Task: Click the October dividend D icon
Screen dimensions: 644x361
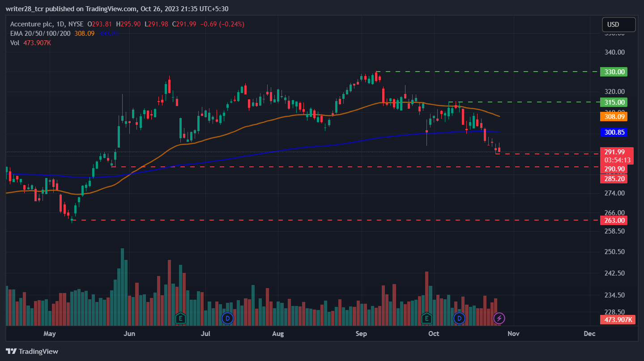Action: 459,319
